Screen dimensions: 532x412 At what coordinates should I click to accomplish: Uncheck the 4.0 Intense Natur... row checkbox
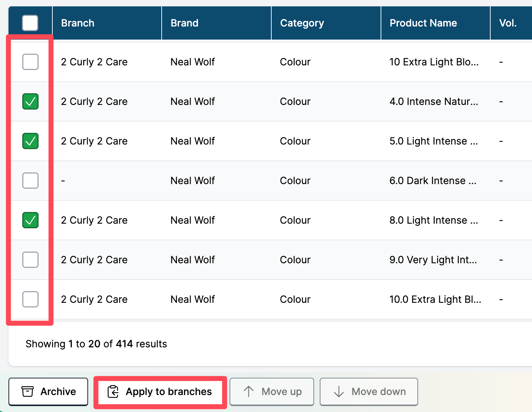[x=30, y=101]
